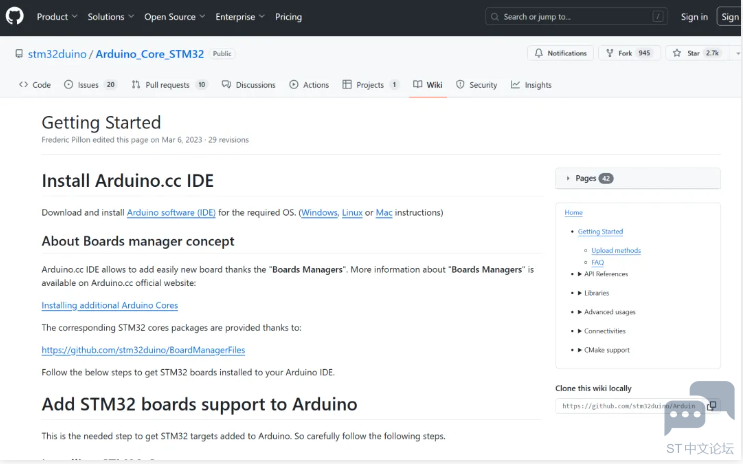743x464 pixels.
Task: Open the BoardManagerFiles GitHub URL
Action: click(x=143, y=350)
